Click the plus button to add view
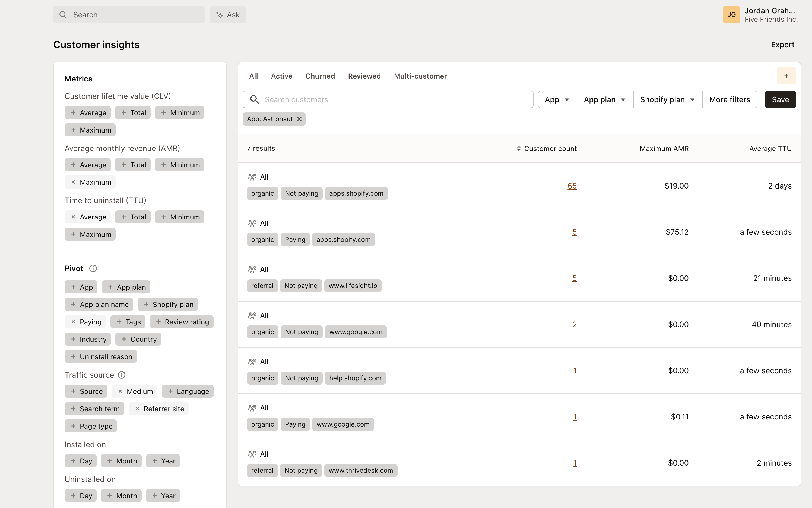Image resolution: width=812 pixels, height=508 pixels. (786, 76)
